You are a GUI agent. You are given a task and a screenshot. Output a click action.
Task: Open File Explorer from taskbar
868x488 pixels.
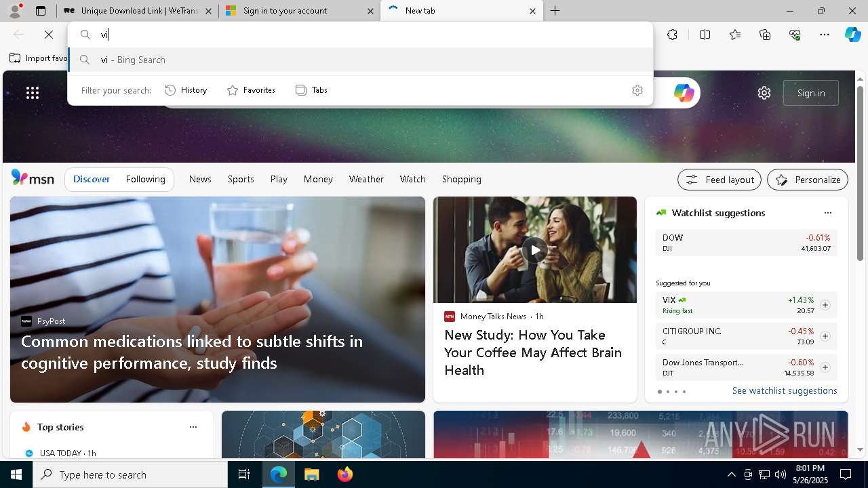311,474
